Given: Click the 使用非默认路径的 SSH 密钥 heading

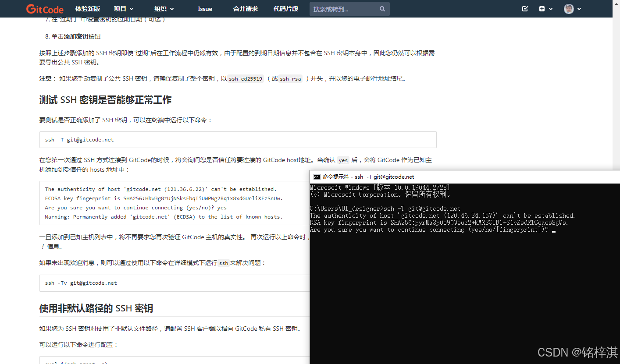Looking at the screenshot, I should point(96,308).
